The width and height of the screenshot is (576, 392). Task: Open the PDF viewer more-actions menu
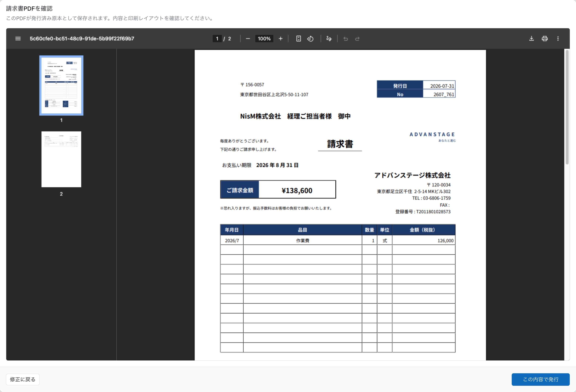[x=558, y=39]
